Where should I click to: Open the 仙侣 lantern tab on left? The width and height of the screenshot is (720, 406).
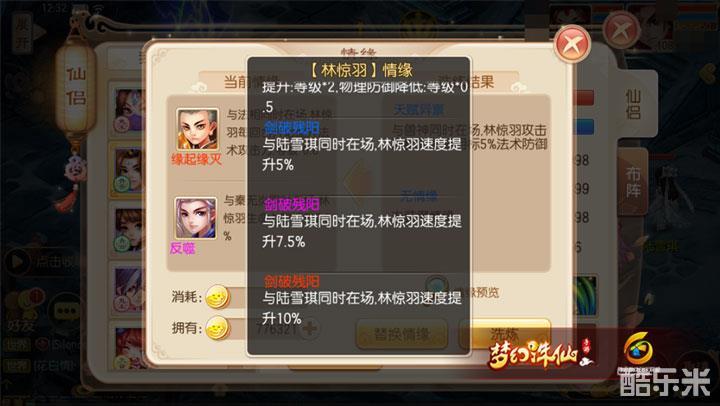(76, 86)
